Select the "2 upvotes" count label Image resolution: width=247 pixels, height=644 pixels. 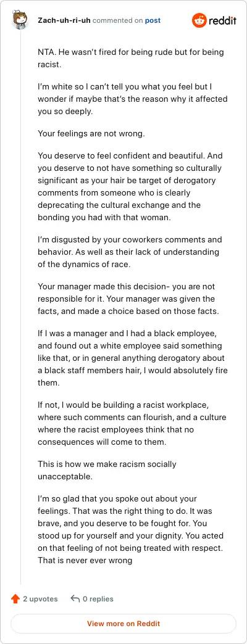40,599
